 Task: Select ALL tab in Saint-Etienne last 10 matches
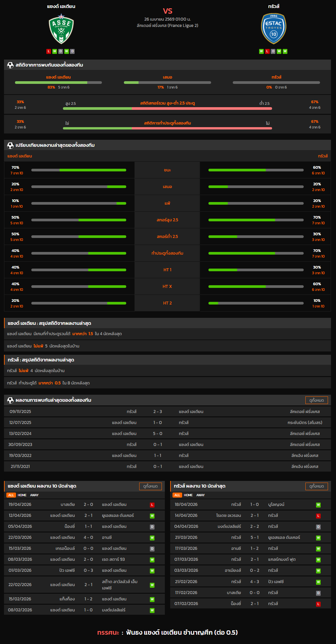coord(11,495)
